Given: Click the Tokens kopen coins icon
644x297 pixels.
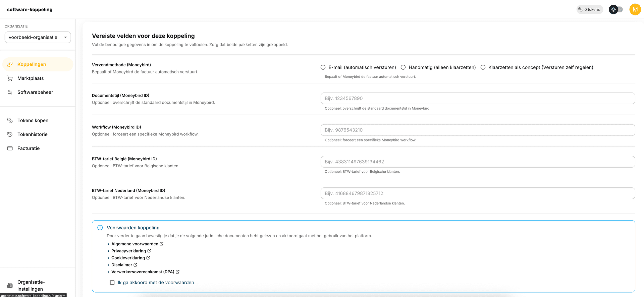Looking at the screenshot, I should [10, 120].
